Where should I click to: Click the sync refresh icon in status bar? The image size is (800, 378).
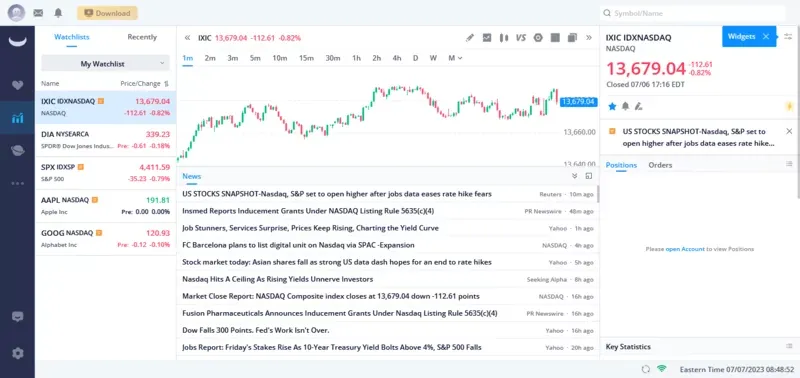pos(646,369)
